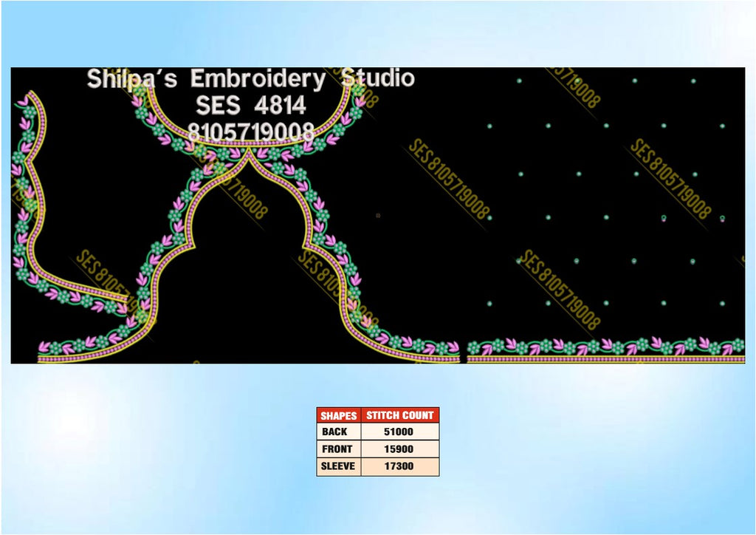The image size is (756, 535).
Task: Click the embroidery design preview image
Action: pyautogui.click(x=378, y=215)
